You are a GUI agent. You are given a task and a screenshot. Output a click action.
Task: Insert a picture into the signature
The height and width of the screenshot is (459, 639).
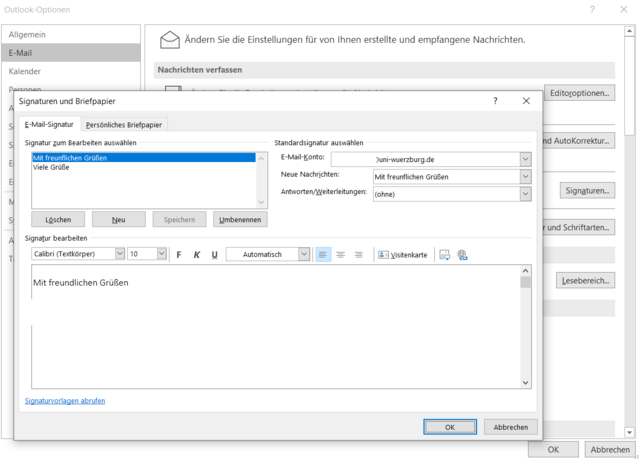click(x=445, y=255)
